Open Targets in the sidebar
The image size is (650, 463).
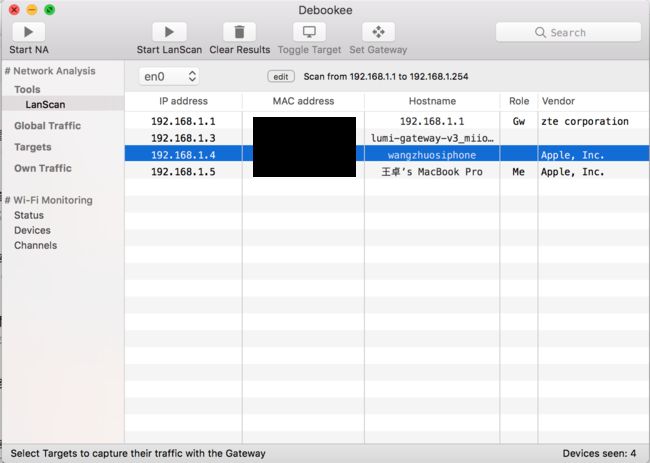coord(33,147)
